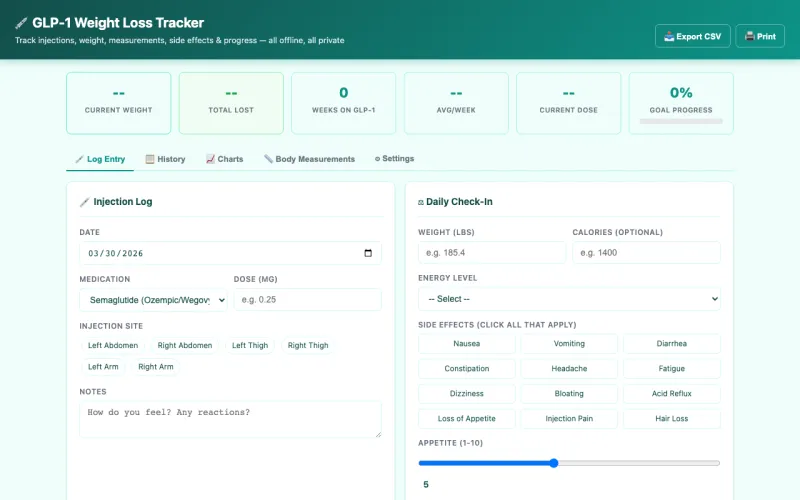Click the syringe icon in page header

pyautogui.click(x=21, y=23)
